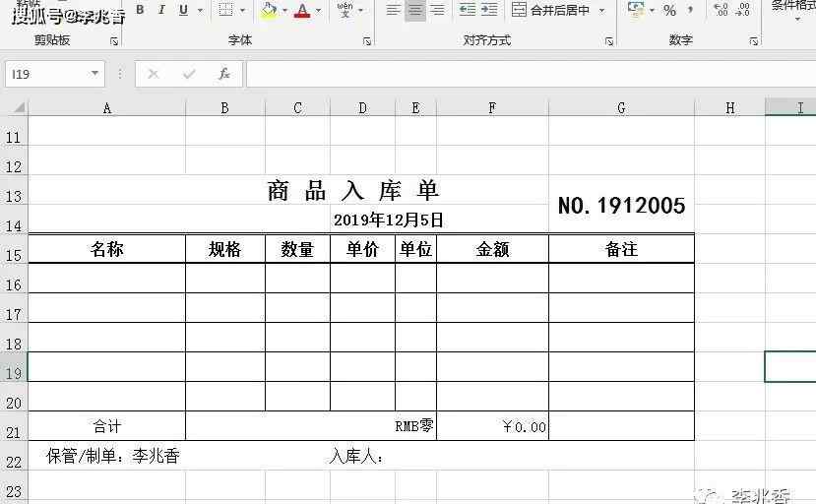Open the fill color dropdown arrow
The image size is (816, 504).
284,10
